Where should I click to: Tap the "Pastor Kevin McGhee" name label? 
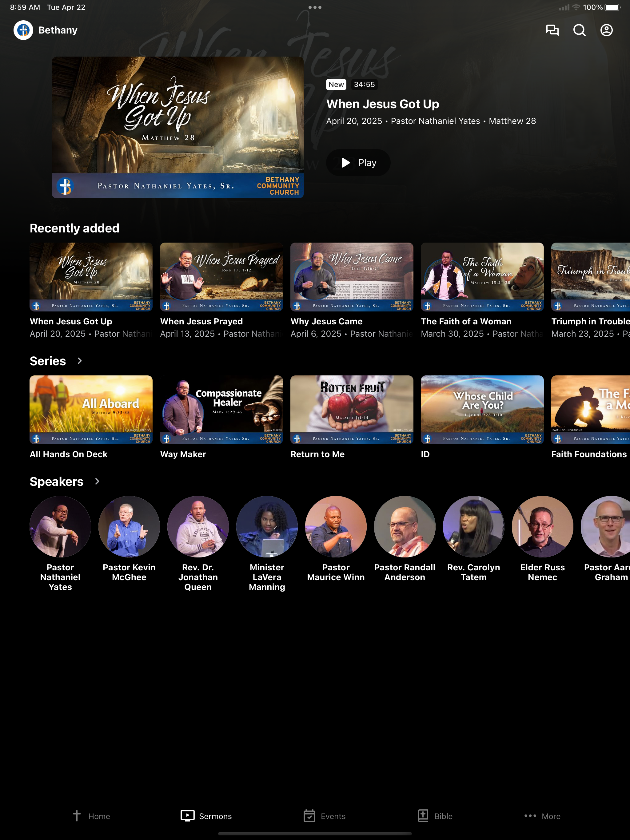tap(129, 572)
